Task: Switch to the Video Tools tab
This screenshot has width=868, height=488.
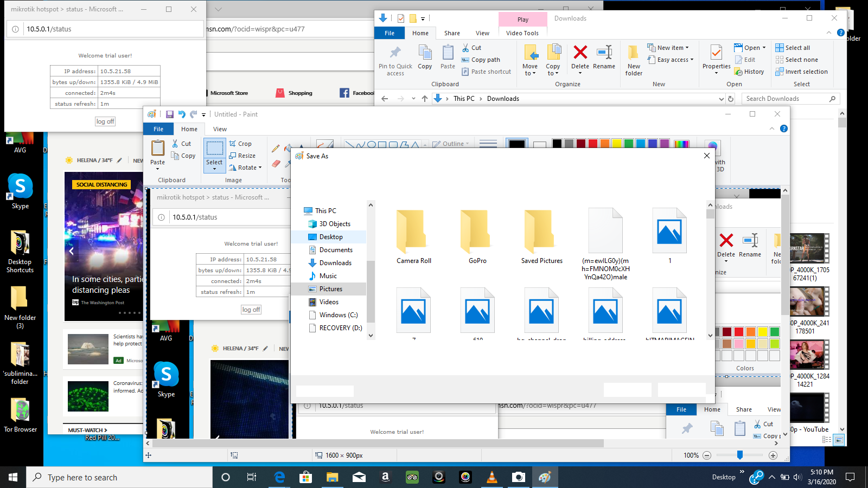Action: [x=522, y=33]
